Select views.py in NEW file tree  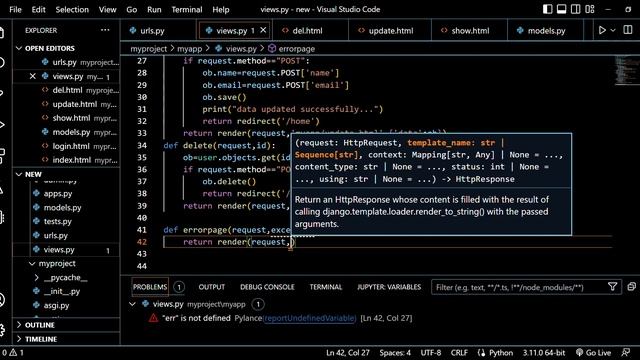(x=59, y=250)
